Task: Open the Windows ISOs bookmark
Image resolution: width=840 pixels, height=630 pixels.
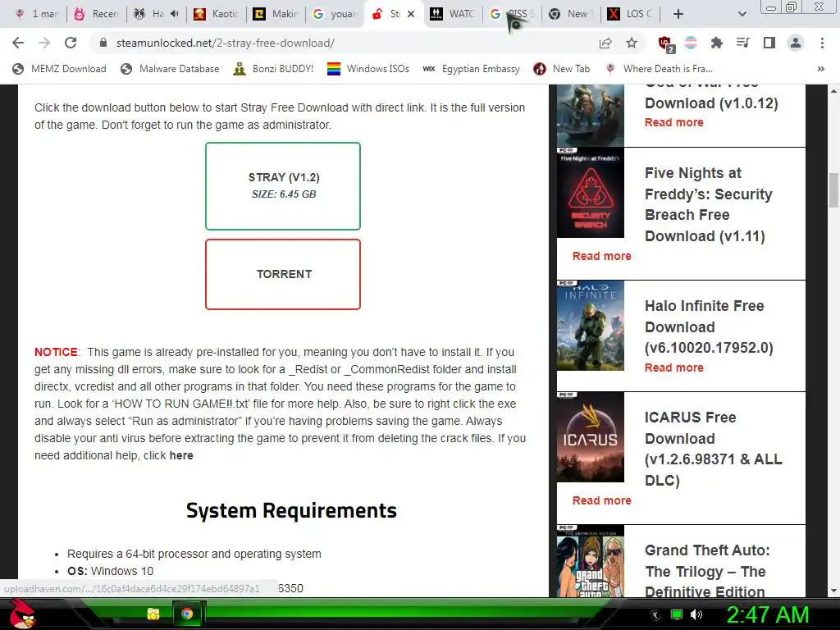Action: pyautogui.click(x=368, y=69)
